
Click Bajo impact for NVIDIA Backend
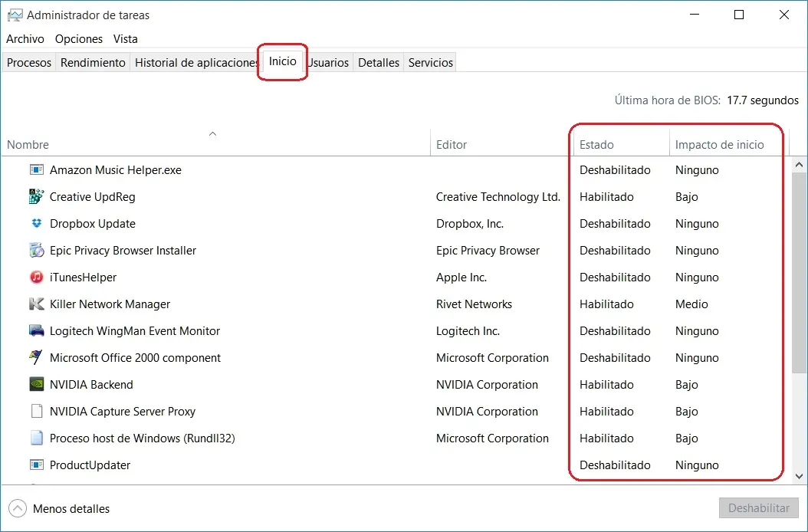[x=686, y=385]
